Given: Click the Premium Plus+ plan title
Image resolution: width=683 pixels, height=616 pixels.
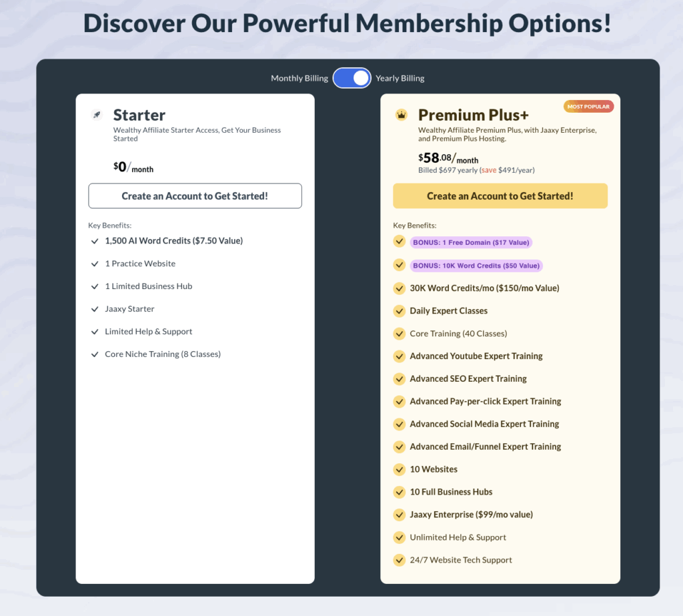Looking at the screenshot, I should (x=474, y=115).
